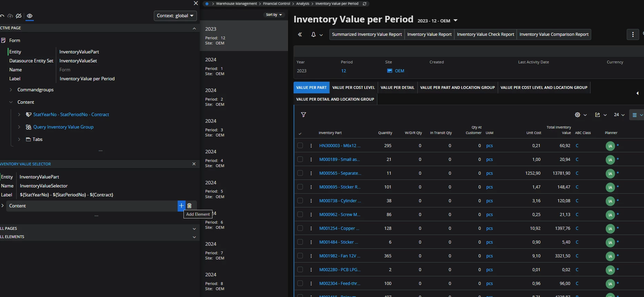Click the blue Add Element plus icon
644x297 pixels.
pyautogui.click(x=181, y=206)
